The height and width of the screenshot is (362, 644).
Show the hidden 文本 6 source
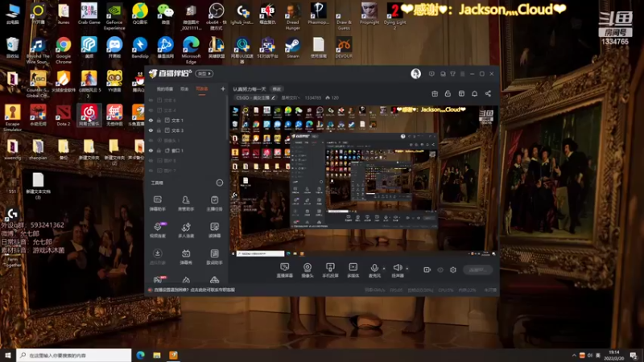coord(151,100)
